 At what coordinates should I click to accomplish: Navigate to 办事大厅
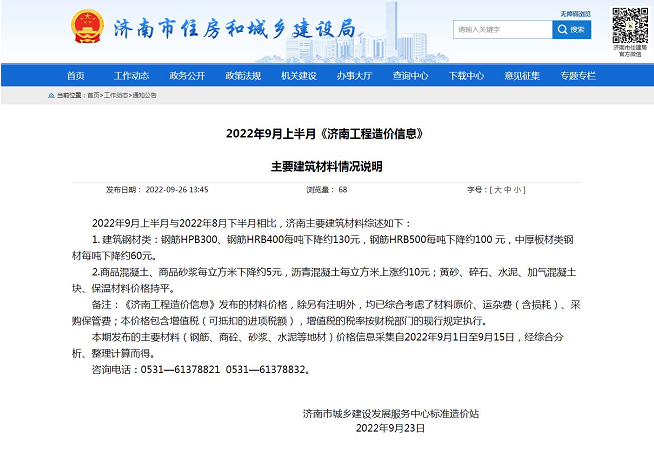point(354,75)
